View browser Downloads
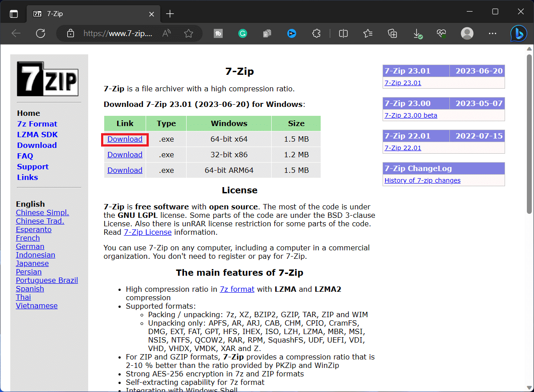Viewport: 534px width, 392px height. tap(417, 33)
